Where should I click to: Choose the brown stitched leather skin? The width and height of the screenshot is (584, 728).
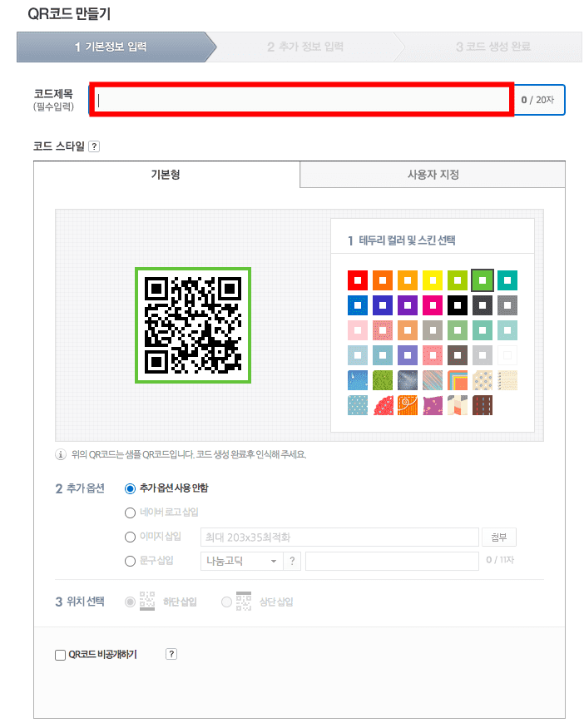483,405
